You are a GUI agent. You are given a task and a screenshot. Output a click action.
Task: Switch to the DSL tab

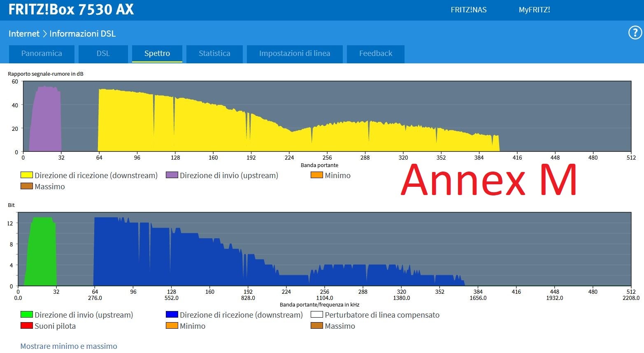103,53
